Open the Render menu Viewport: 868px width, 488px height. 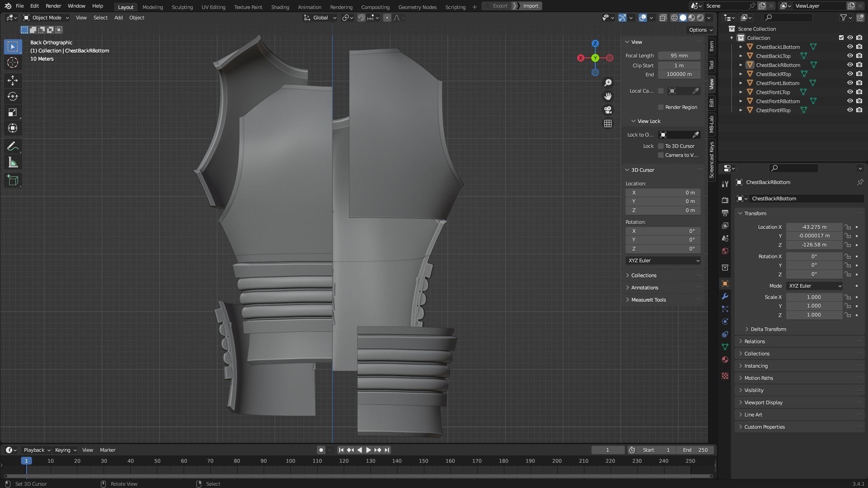point(53,6)
